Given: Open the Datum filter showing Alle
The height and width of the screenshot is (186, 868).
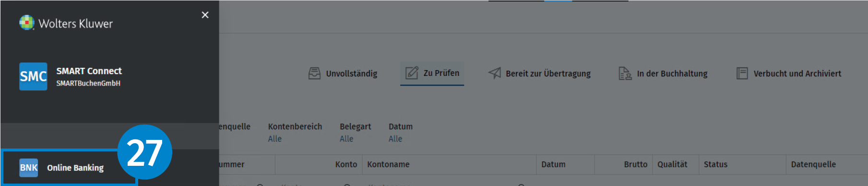Looking at the screenshot, I should [x=400, y=133].
